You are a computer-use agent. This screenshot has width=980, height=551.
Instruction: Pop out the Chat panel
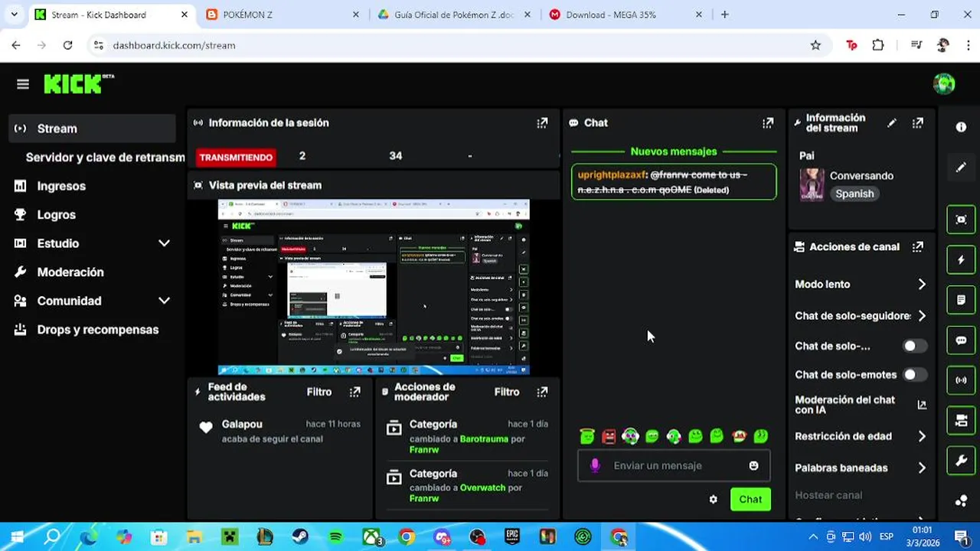pos(768,122)
